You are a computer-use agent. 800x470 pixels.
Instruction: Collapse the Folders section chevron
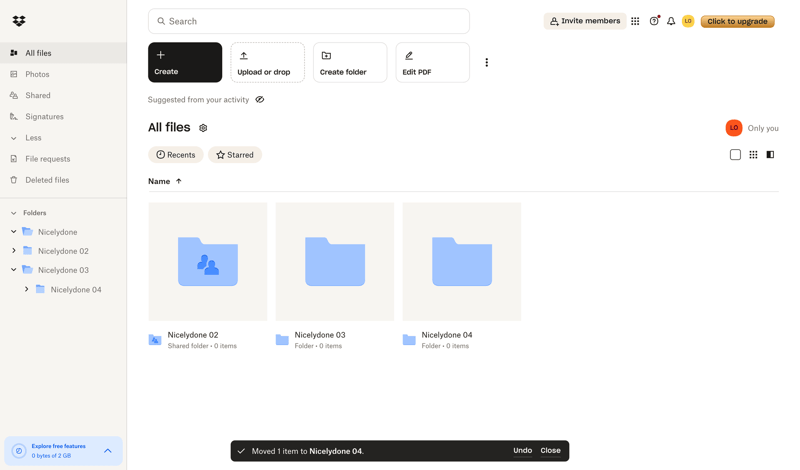point(14,213)
